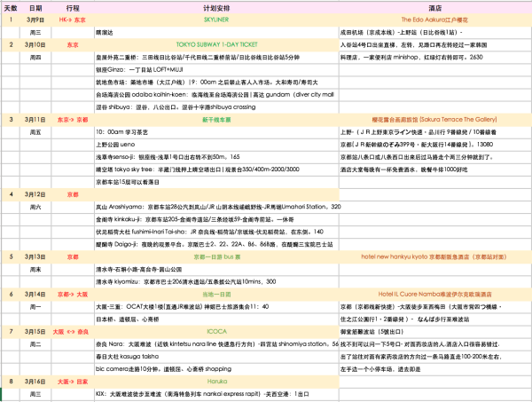Select the 'fushimi-Inari Tai-sha' plan cell
Screen dimensions: 532x402
click(216, 233)
